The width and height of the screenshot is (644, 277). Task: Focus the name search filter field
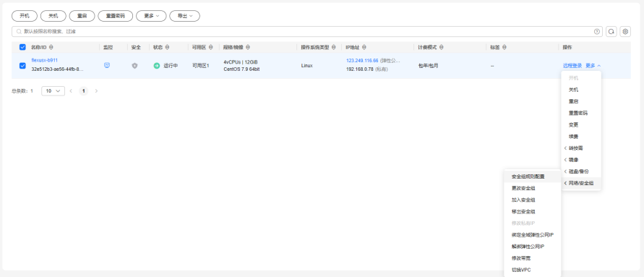pos(307,32)
